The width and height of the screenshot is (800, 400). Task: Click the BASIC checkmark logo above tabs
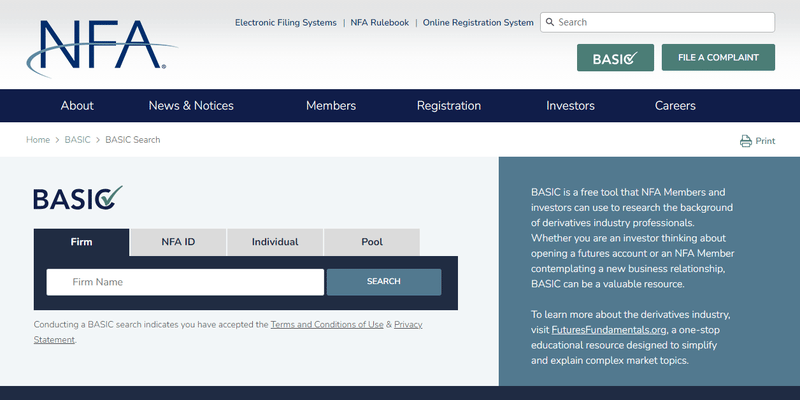78,198
